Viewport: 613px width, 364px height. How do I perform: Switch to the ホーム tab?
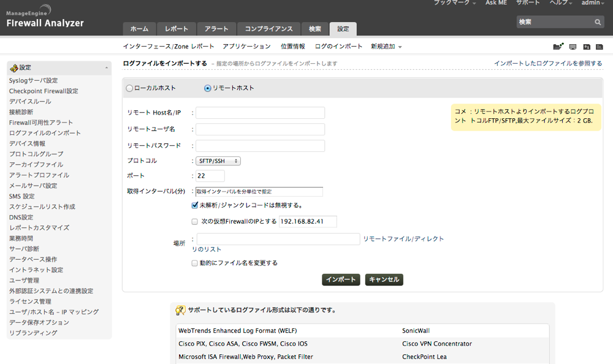(x=140, y=29)
